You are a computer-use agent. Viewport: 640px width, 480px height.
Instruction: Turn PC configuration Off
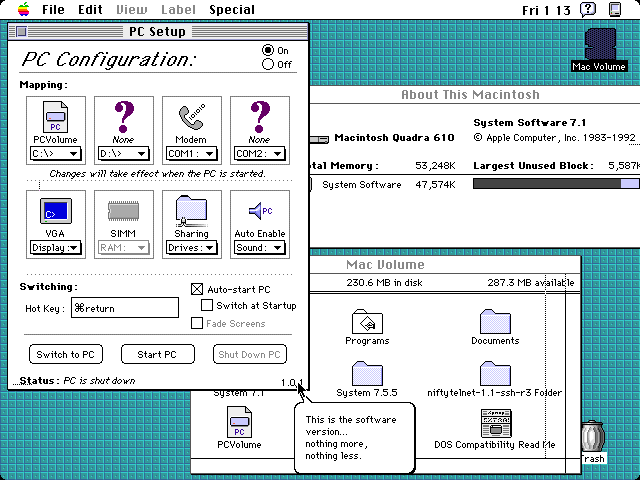pyautogui.click(x=268, y=64)
